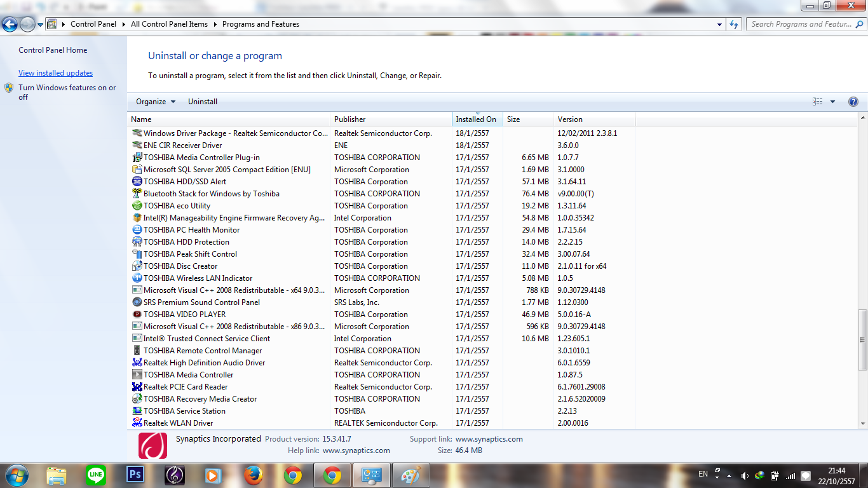Sort by the Name column header
This screenshot has height=488, width=868.
tap(229, 119)
